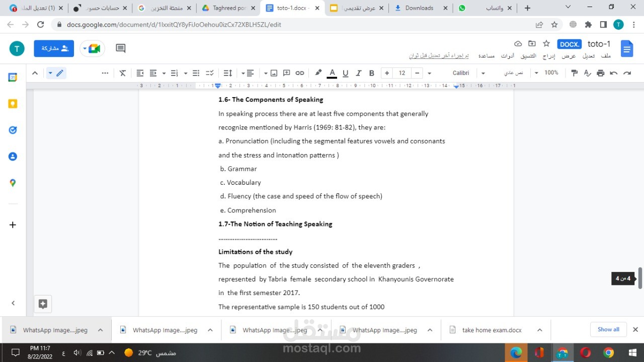Check the cloud document status icon
Screen dimensions: 644x362
tap(518, 44)
